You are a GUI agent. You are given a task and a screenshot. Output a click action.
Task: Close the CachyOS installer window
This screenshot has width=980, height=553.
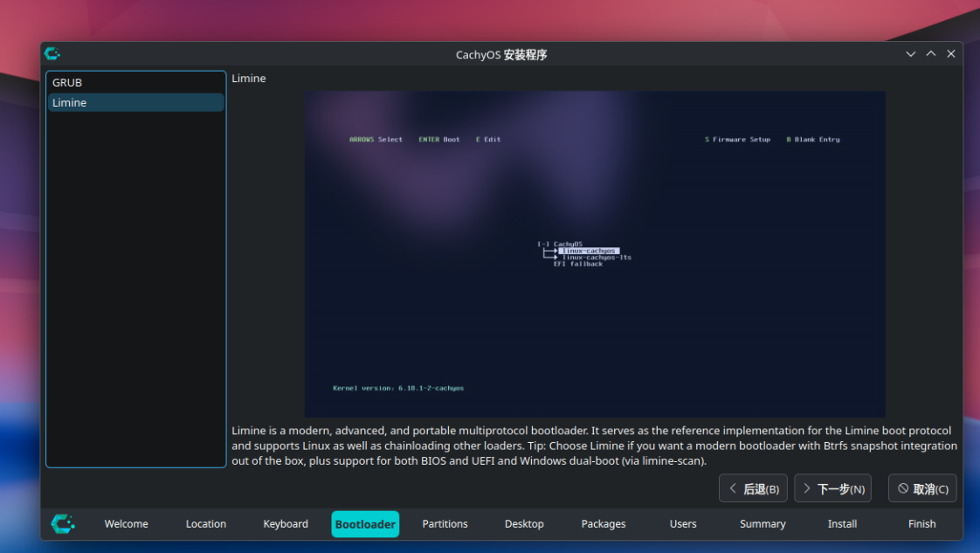point(950,54)
